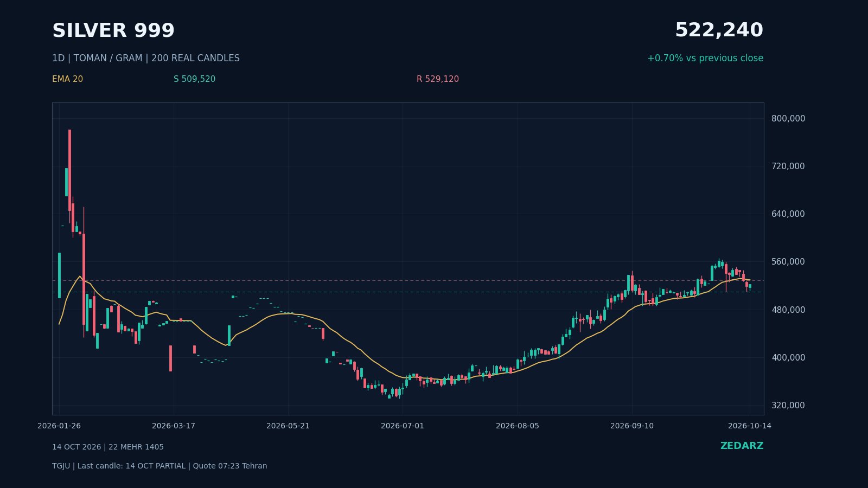Click the 2026-07-01 date axis label
Screen dimensions: 868x488
point(403,426)
